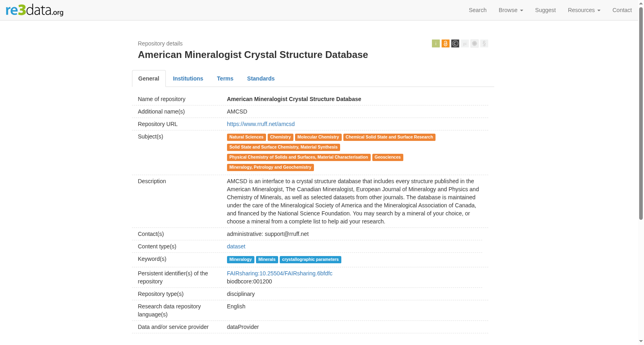Image resolution: width=644 pixels, height=345 pixels.
Task: Switch to the Standards tab
Action: (x=261, y=79)
